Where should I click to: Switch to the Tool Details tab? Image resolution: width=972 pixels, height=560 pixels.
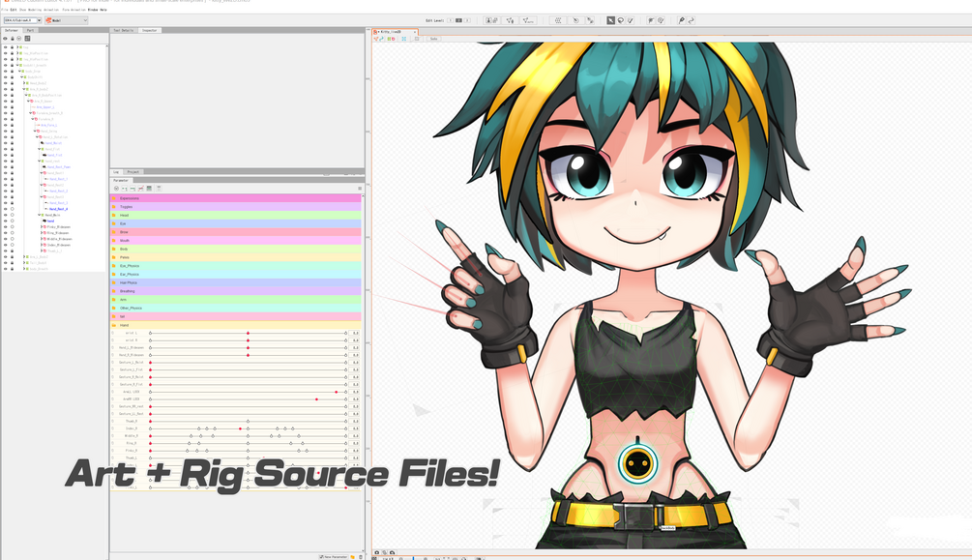point(124,30)
